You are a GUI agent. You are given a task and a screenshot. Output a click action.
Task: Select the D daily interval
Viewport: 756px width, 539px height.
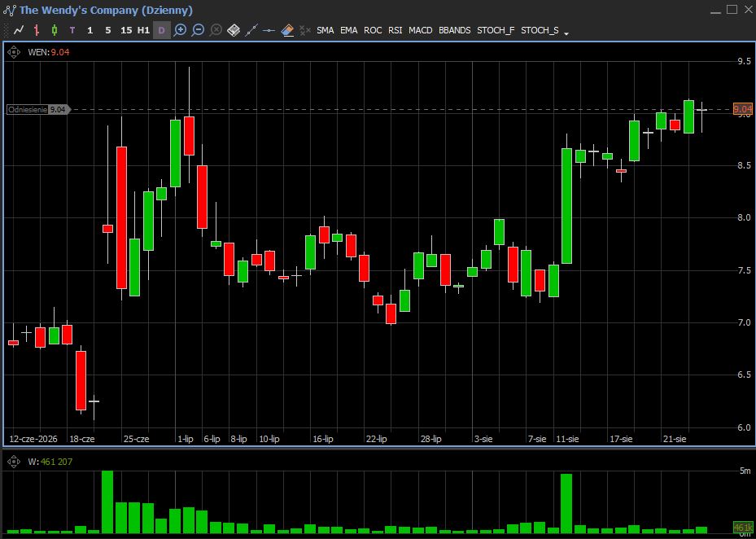pyautogui.click(x=161, y=30)
